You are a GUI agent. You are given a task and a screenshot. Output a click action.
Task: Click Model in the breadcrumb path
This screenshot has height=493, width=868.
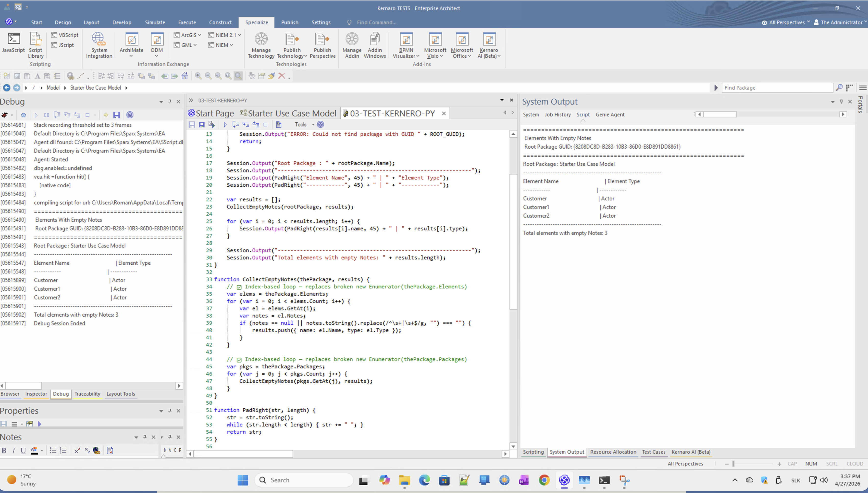click(53, 88)
